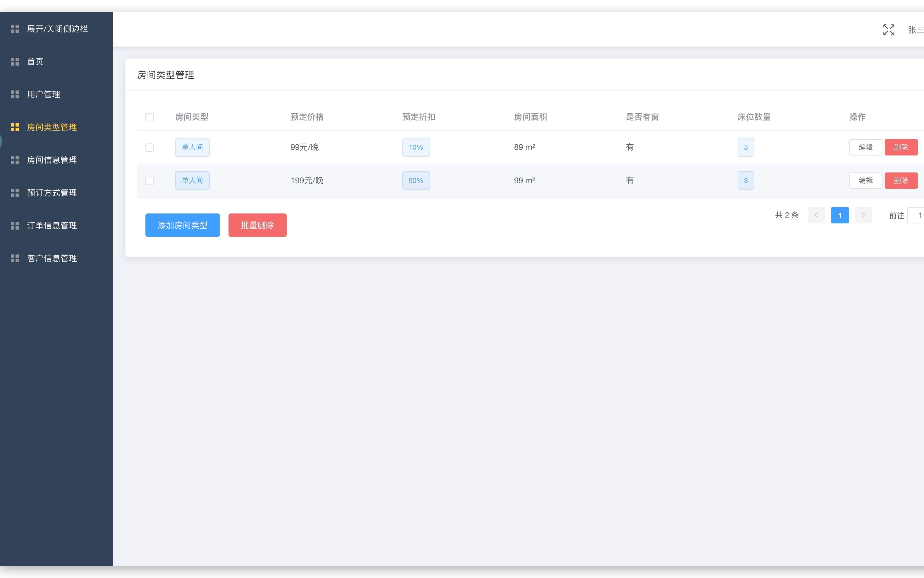The image size is (924, 578).
Task: Click the 房间类型 column header
Action: 192,117
